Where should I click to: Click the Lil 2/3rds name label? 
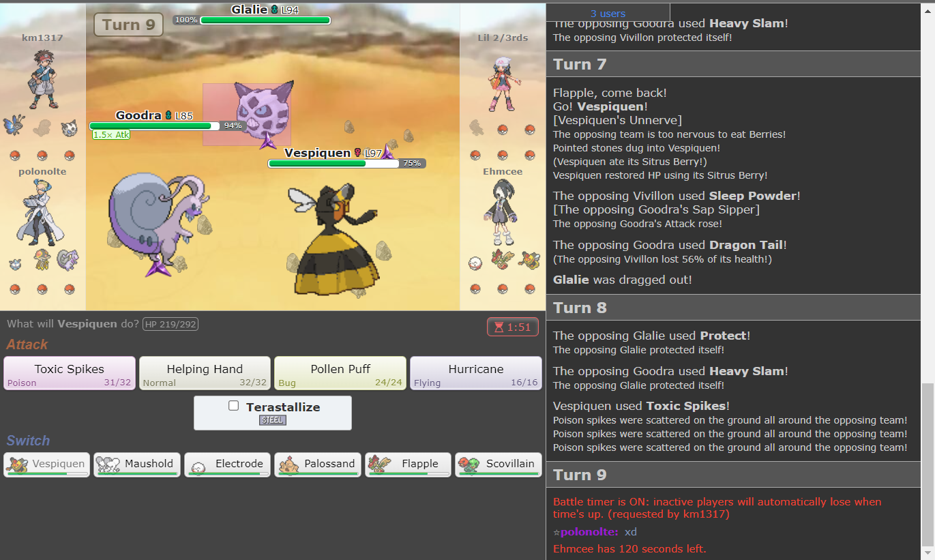(x=503, y=38)
